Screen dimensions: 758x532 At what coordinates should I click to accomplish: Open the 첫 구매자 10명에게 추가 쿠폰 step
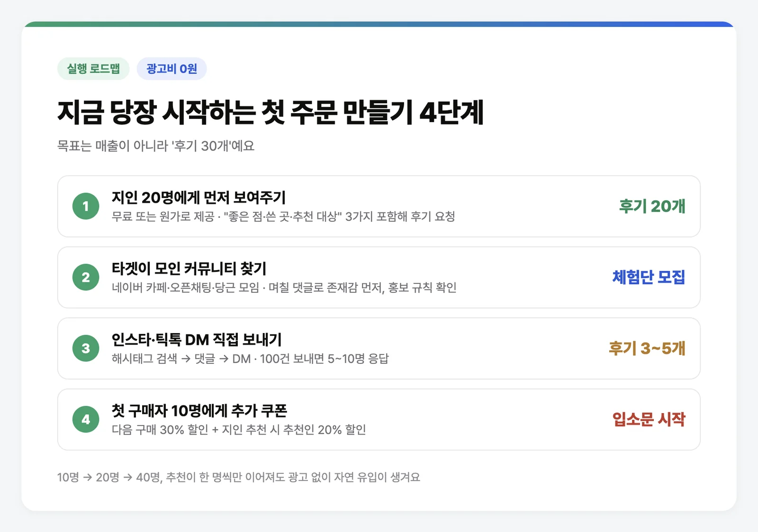pos(379,419)
